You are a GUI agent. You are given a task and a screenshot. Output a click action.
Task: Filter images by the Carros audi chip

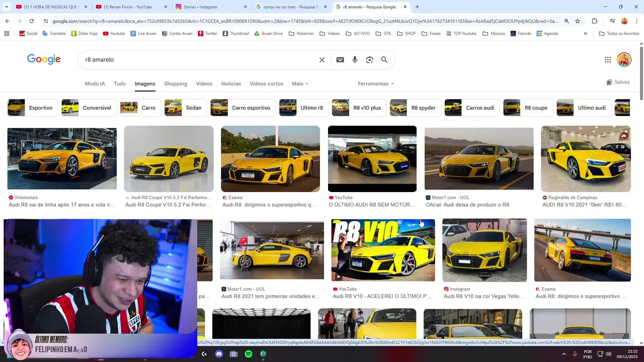click(x=472, y=108)
